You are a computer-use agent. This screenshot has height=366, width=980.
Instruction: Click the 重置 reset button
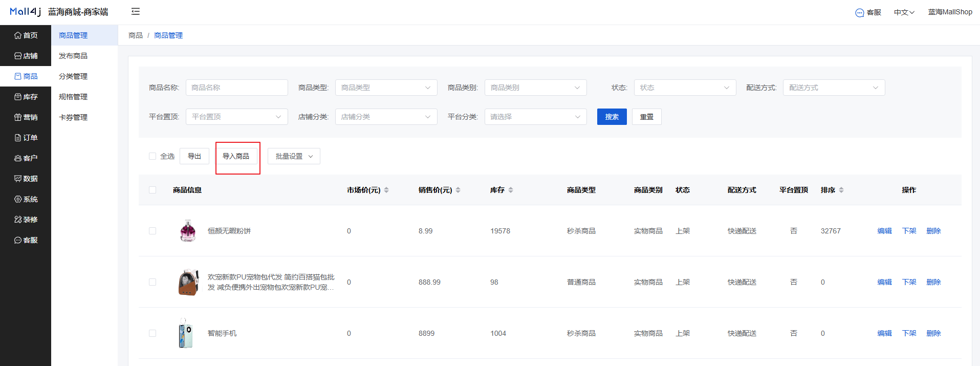[x=647, y=117]
